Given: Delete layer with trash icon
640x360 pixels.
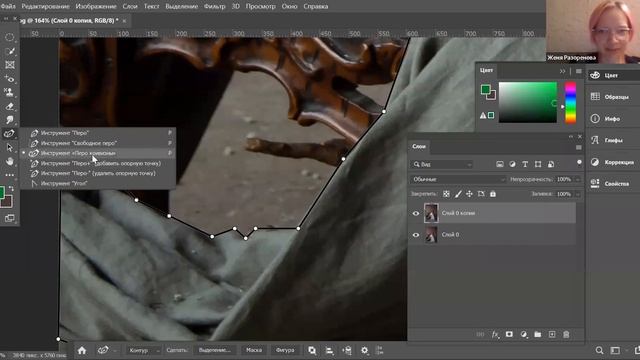Looking at the screenshot, I should pyautogui.click(x=566, y=334).
